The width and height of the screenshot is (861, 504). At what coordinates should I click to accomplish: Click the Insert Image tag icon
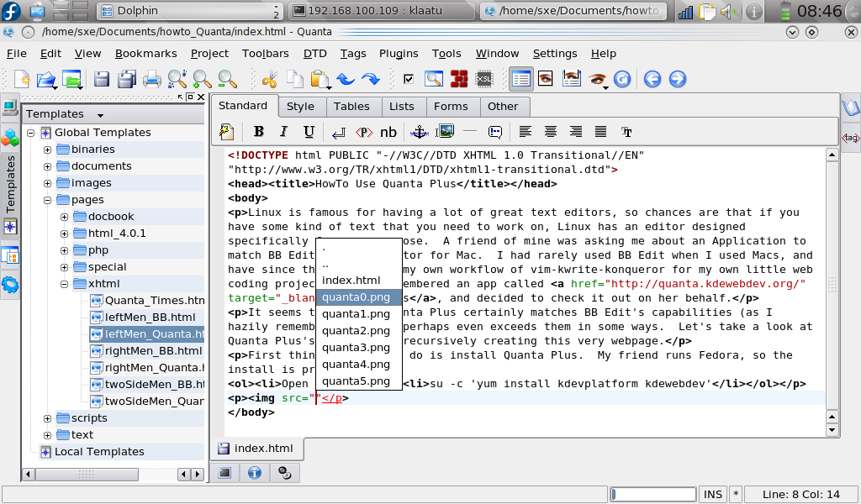click(445, 132)
